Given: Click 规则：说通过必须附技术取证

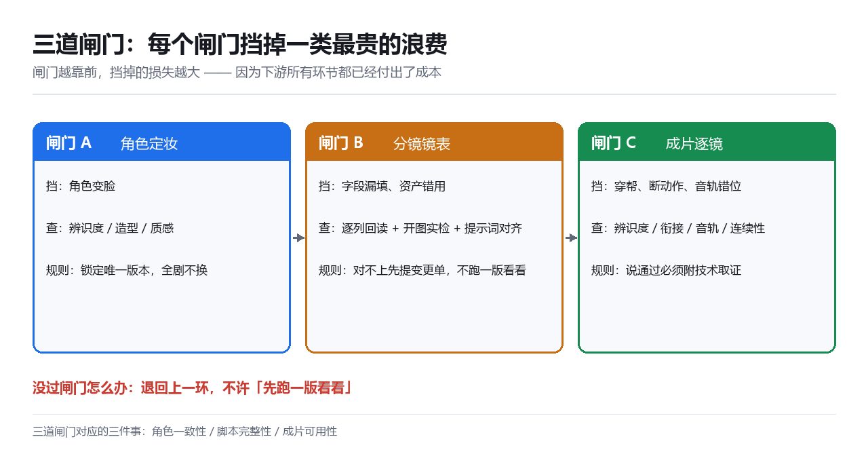Looking at the screenshot, I should [x=667, y=270].
